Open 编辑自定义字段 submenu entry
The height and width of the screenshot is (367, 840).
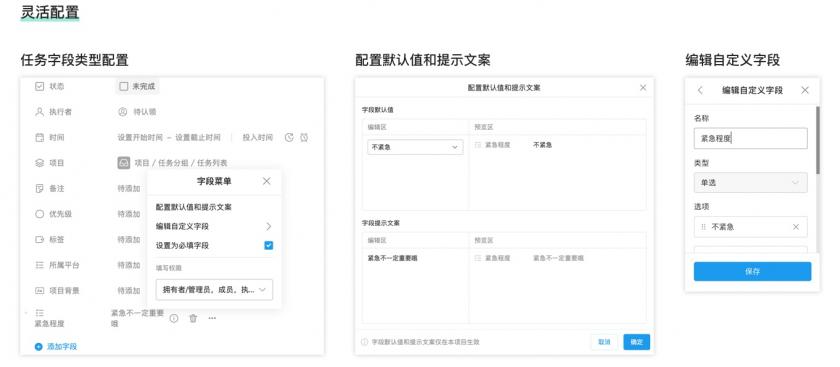click(214, 226)
